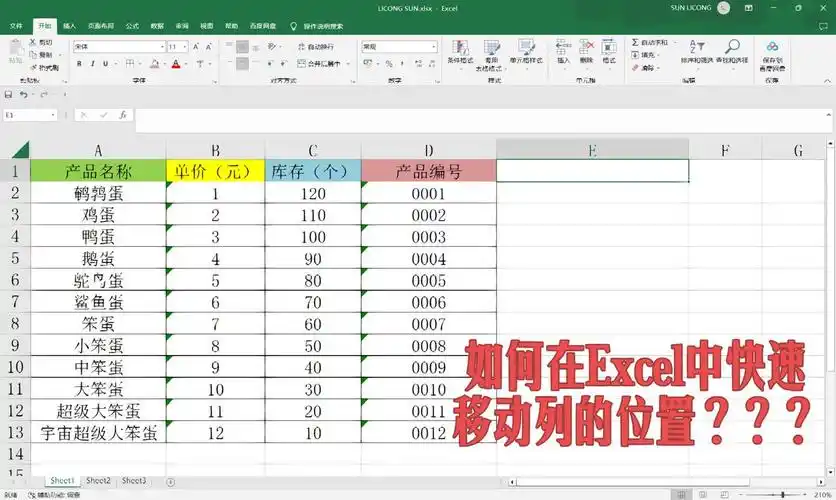Open the font size dropdown
Image resolution: width=836 pixels, height=500 pixels.
pos(184,47)
